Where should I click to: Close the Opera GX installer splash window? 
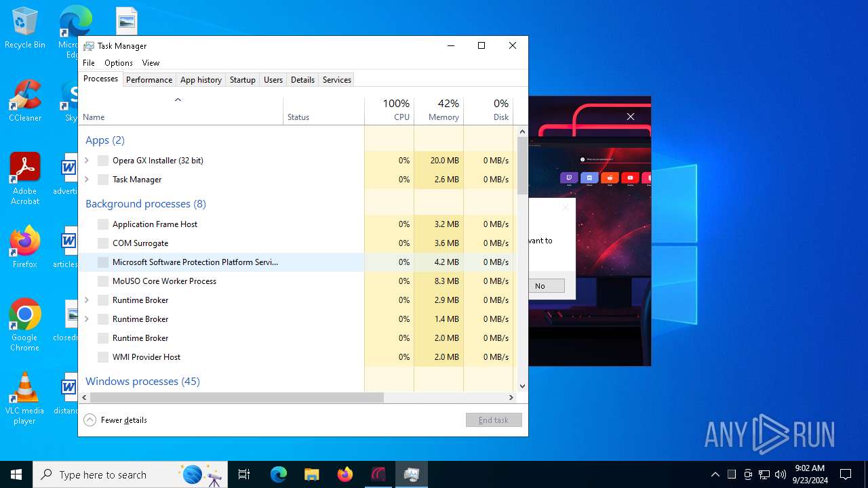[x=631, y=117]
